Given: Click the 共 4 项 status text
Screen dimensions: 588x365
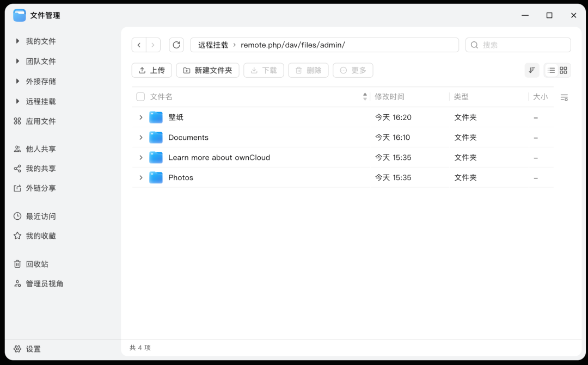Looking at the screenshot, I should coord(140,348).
